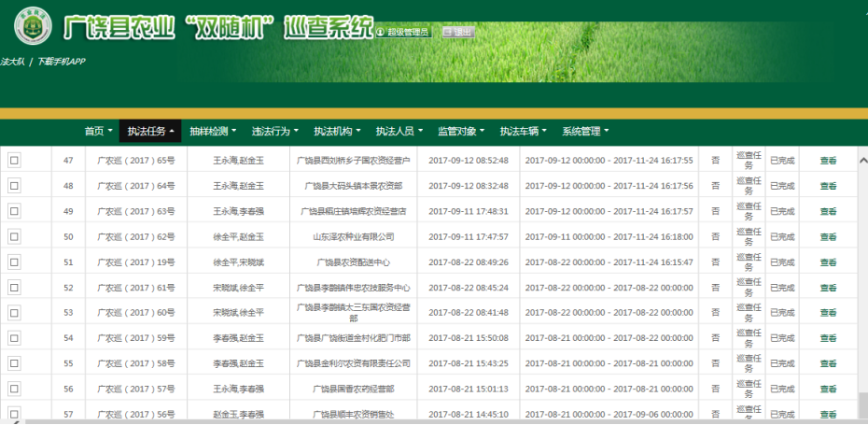Viewport: 868px width, 425px height.
Task: Expand the 抽样检测 dropdown
Action: [x=213, y=132]
